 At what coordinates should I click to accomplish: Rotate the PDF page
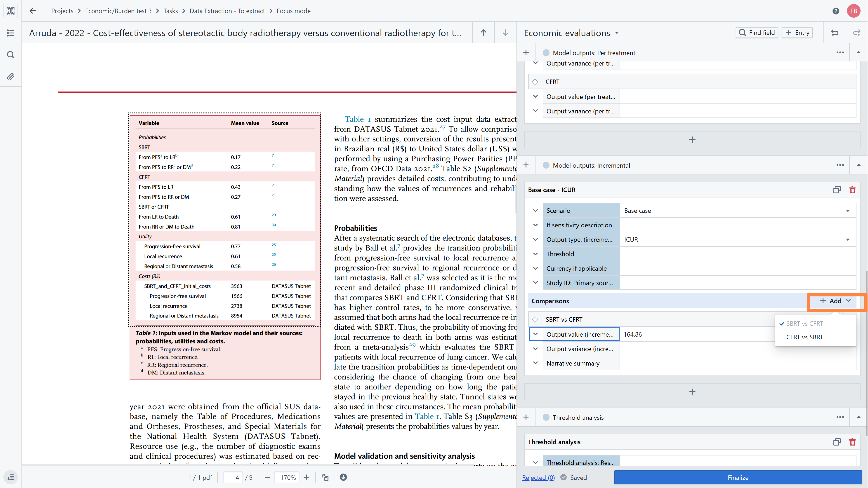pos(325,477)
